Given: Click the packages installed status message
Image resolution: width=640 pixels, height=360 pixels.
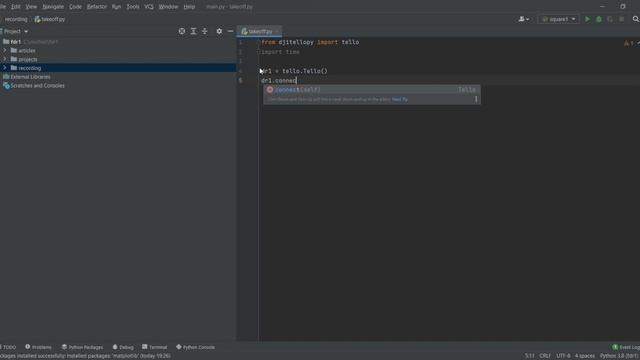Looking at the screenshot, I should tap(85, 356).
